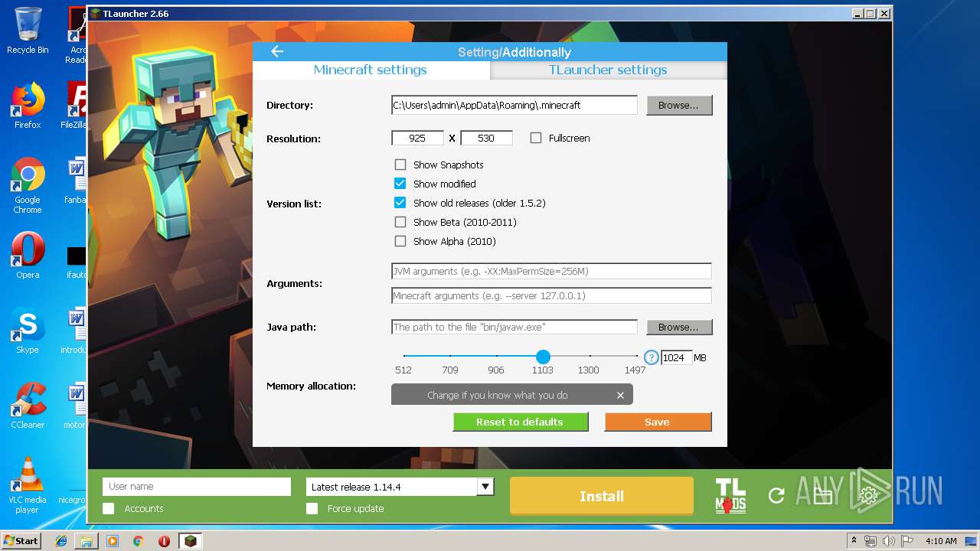This screenshot has width=980, height=551.
Task: Click the taskbar clock 4:10 AM
Action: click(941, 541)
